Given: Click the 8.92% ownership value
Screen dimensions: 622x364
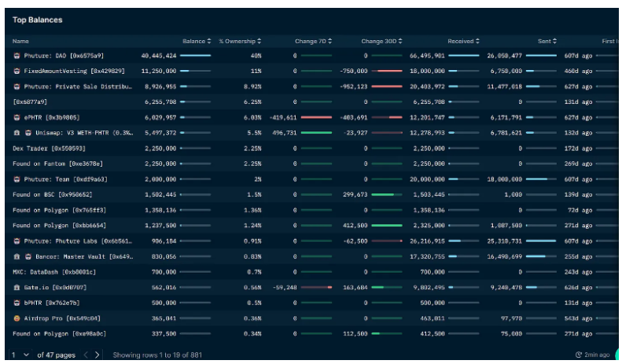Looking at the screenshot, I should (x=252, y=86).
